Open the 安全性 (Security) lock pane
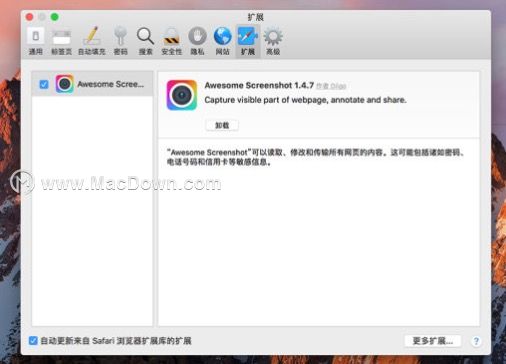Image resolution: width=506 pixels, height=364 pixels. [x=172, y=41]
